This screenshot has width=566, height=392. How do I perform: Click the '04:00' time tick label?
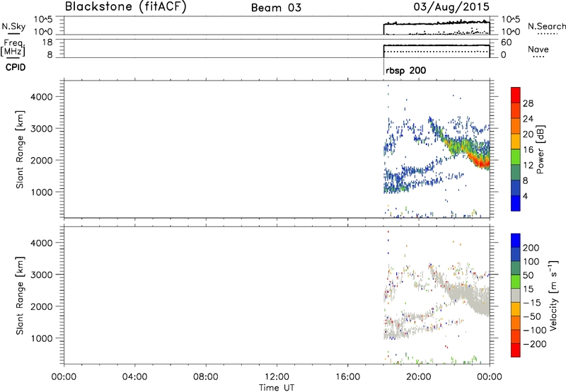(x=134, y=377)
